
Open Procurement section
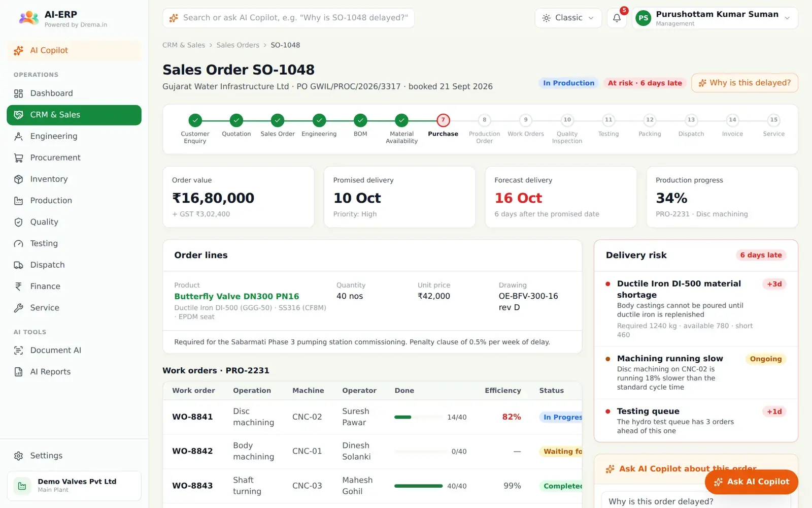[74, 157]
